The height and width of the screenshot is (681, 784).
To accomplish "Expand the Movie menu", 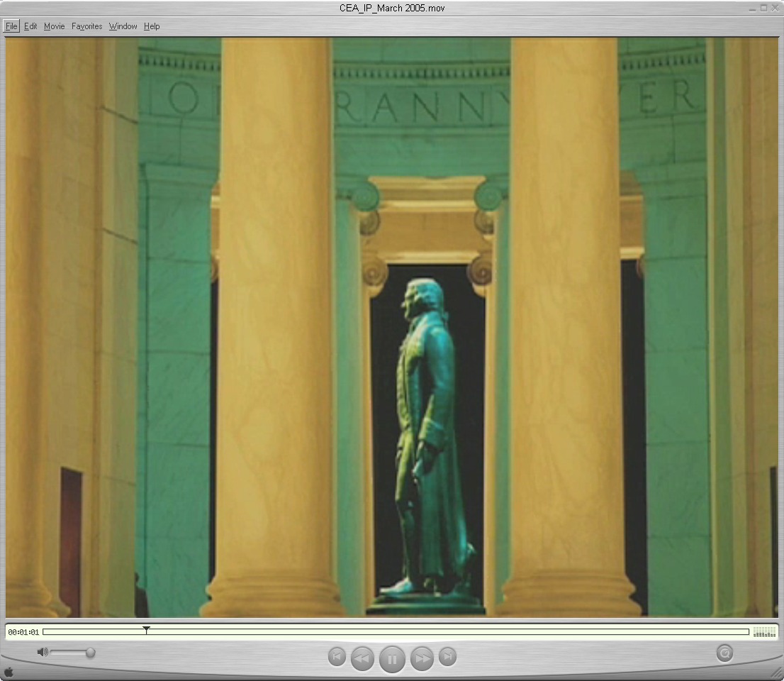I will [x=54, y=26].
